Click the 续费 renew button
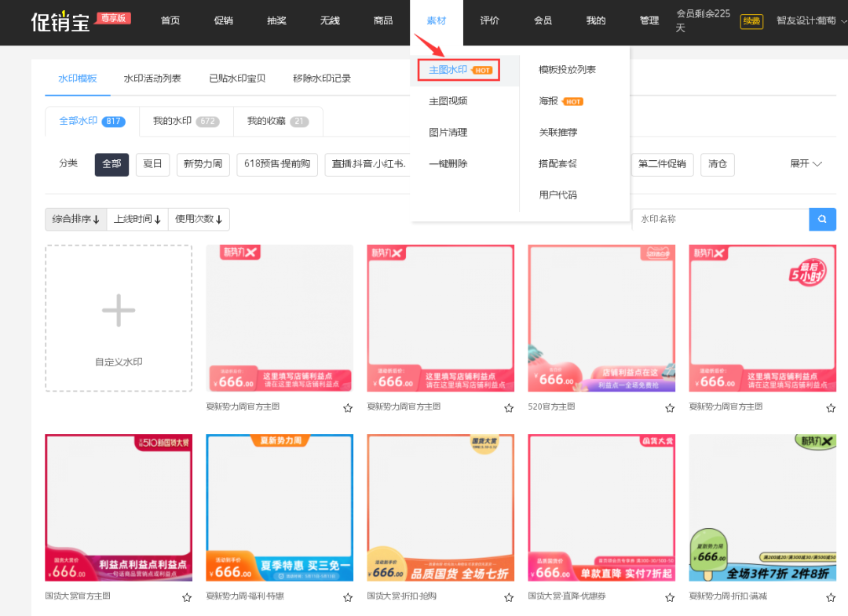 pos(751,21)
